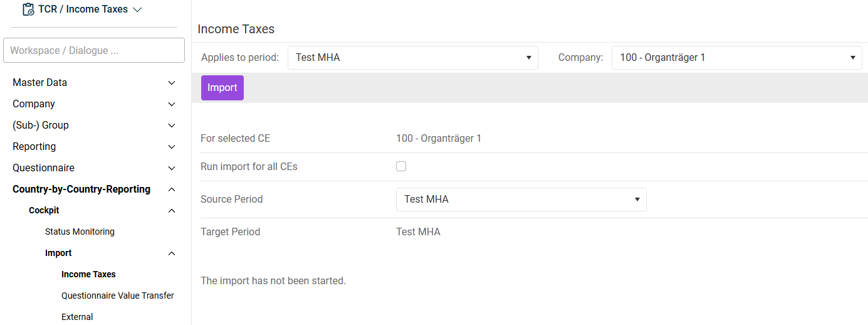Screen dimensions: 868x325
Task: Expand the (Sub-) Group section
Action: tap(172, 125)
